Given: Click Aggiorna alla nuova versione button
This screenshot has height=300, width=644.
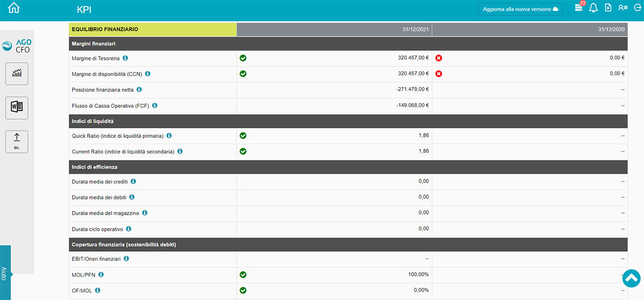Looking at the screenshot, I should [x=521, y=9].
